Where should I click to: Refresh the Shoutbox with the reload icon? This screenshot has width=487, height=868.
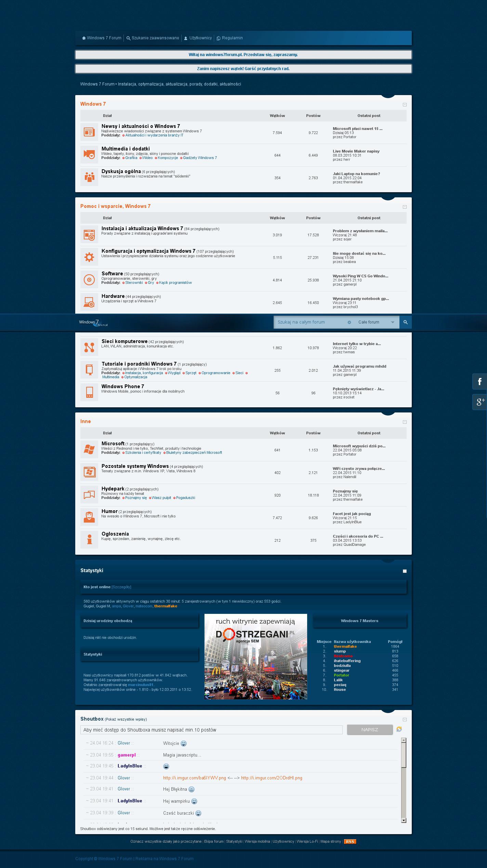399,729
